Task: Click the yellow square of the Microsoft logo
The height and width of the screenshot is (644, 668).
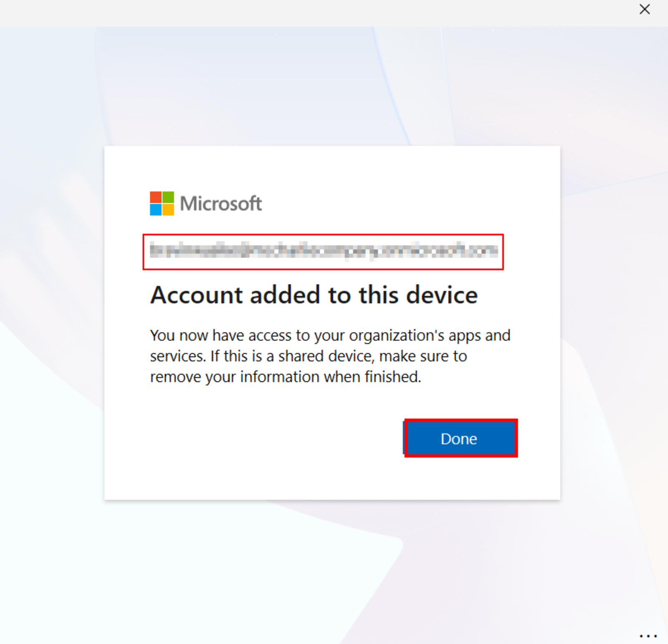Action: pyautogui.click(x=167, y=209)
